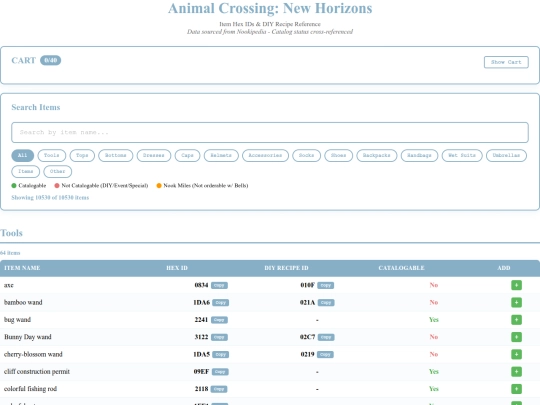Select the 'axe' item name
The width and height of the screenshot is (540, 405).
(x=9, y=285)
